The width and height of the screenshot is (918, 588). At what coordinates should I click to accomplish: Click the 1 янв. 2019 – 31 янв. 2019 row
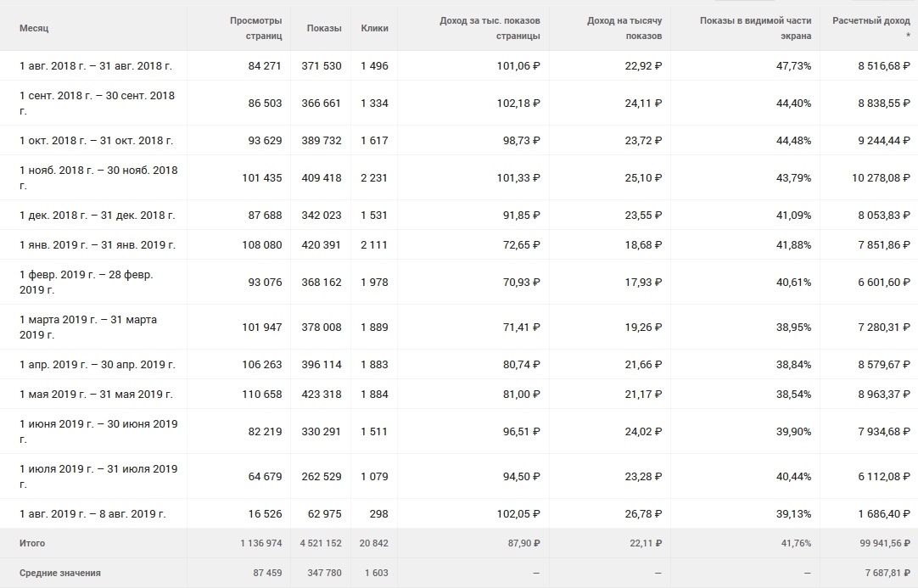[97, 245]
